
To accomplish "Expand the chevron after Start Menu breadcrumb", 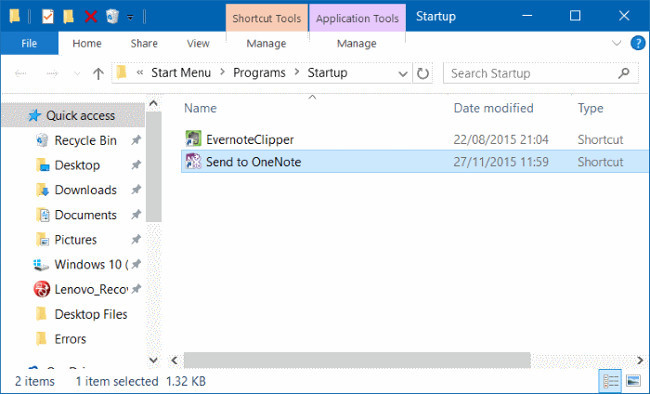I will [x=222, y=73].
